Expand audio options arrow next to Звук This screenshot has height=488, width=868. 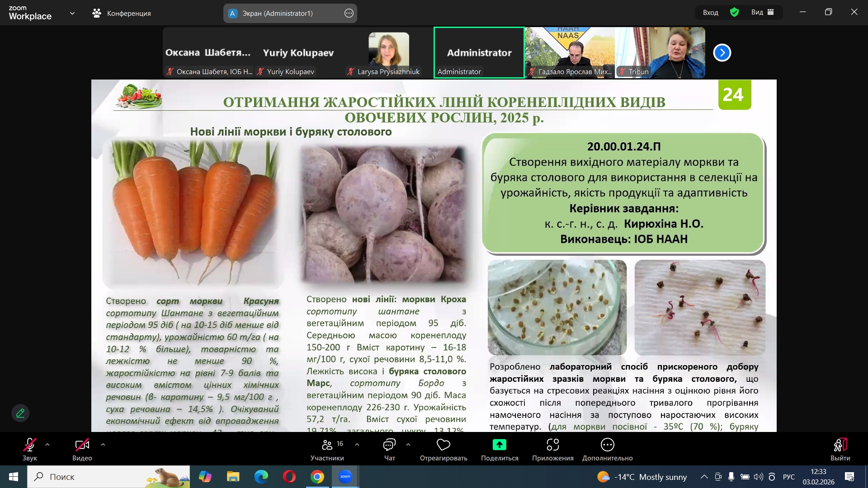[47, 445]
